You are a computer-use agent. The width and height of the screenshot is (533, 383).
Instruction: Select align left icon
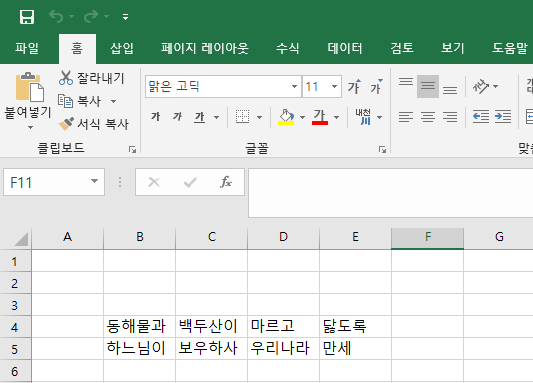[x=406, y=117]
